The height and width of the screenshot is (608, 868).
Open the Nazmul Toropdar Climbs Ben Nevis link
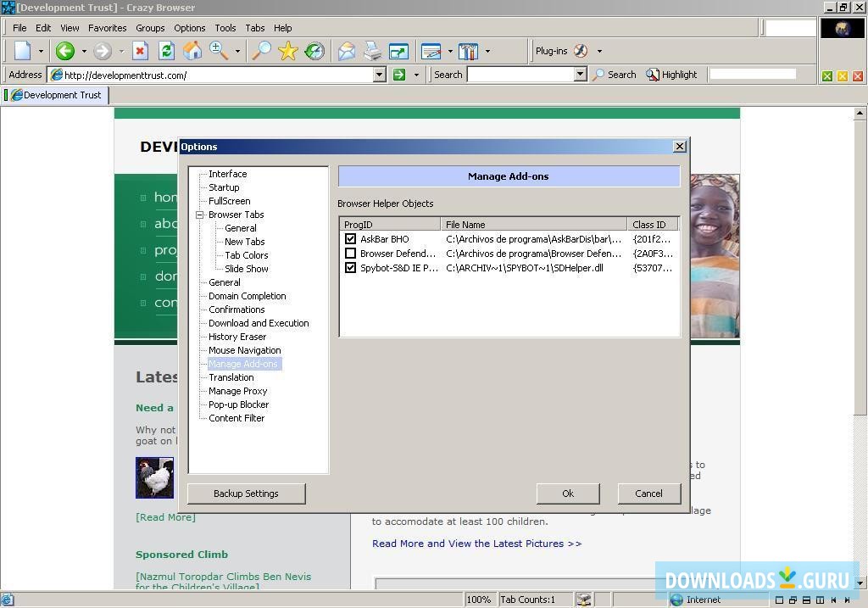coord(224,580)
